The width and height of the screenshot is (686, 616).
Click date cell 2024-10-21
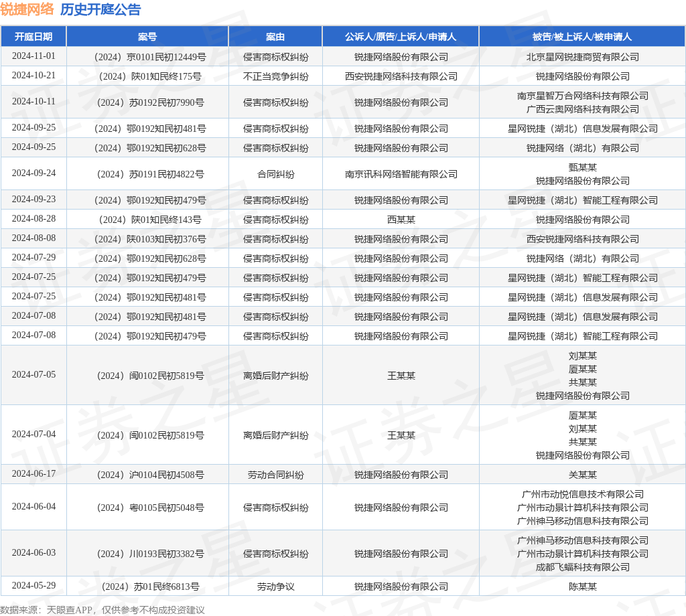click(33, 75)
